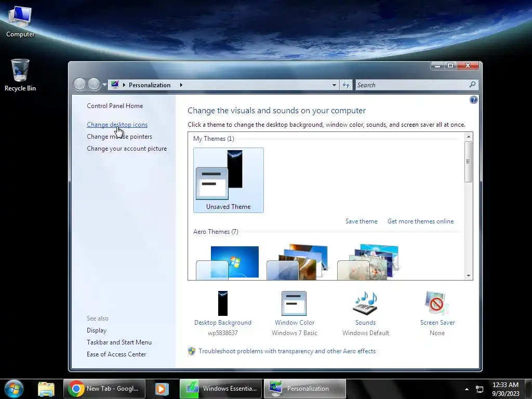Open Troubleshoot problems with transparency link
Screen dimensions: 532x399
tap(287, 351)
